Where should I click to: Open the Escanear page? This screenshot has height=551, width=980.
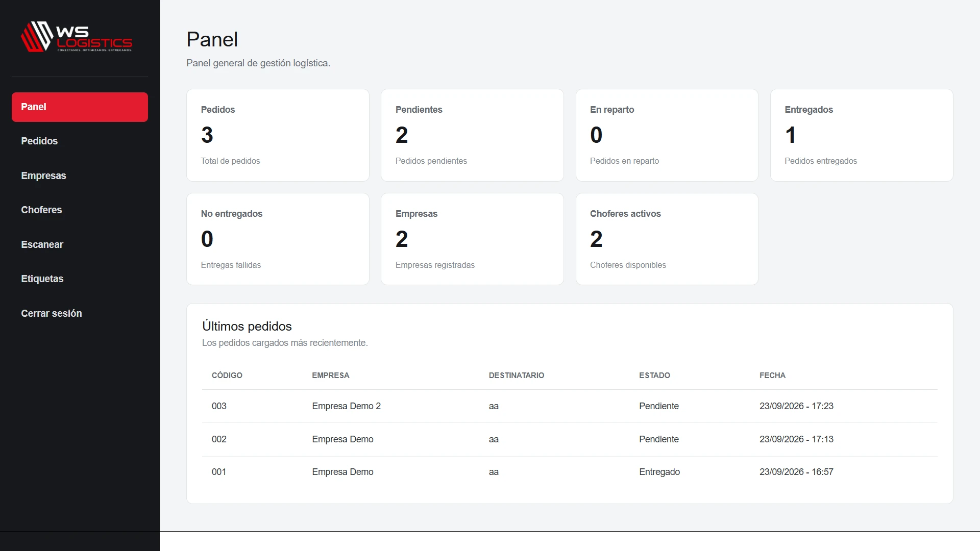[x=80, y=244]
